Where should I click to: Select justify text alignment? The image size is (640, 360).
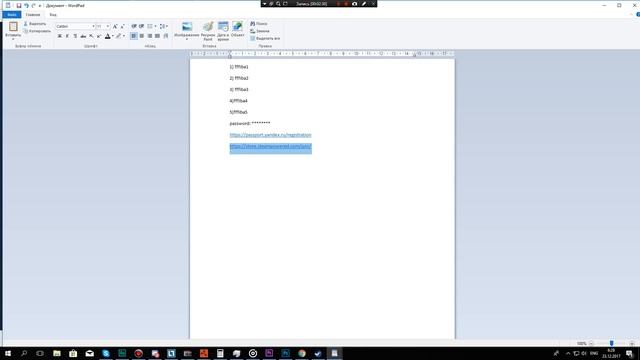tap(158, 36)
